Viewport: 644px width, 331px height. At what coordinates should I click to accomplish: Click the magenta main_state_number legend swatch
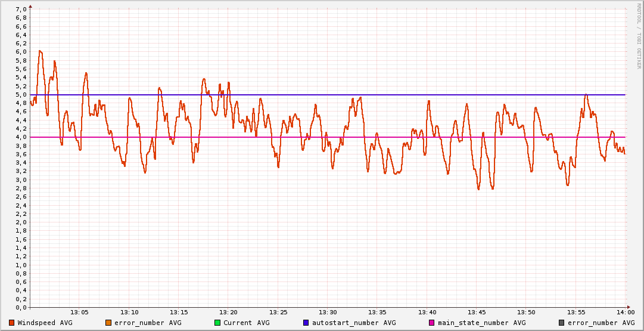click(x=432, y=323)
